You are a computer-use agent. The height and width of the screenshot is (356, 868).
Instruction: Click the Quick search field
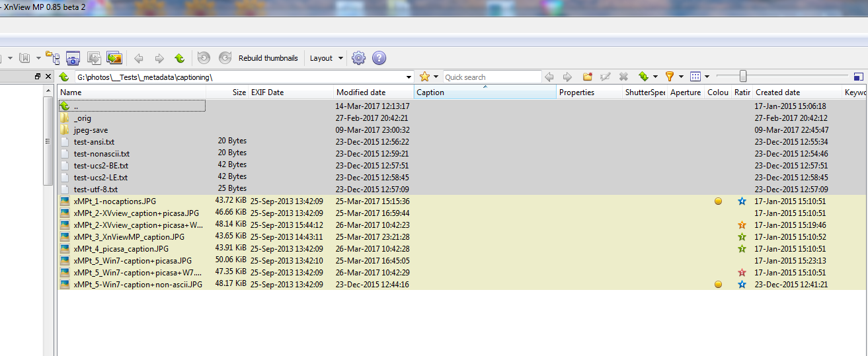click(x=492, y=77)
